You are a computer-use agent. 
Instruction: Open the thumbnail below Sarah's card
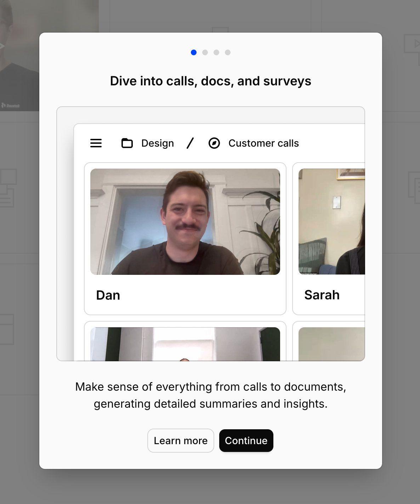point(331,344)
